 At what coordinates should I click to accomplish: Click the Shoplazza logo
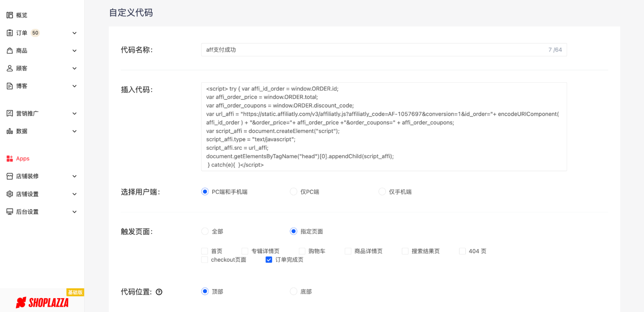tap(42, 302)
